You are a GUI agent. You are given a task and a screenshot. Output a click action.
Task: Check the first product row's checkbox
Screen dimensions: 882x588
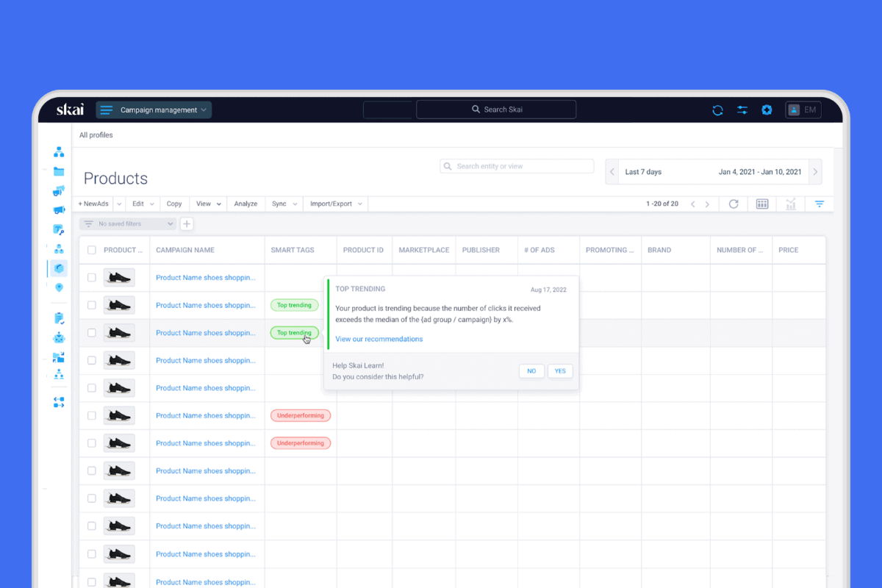pos(91,277)
